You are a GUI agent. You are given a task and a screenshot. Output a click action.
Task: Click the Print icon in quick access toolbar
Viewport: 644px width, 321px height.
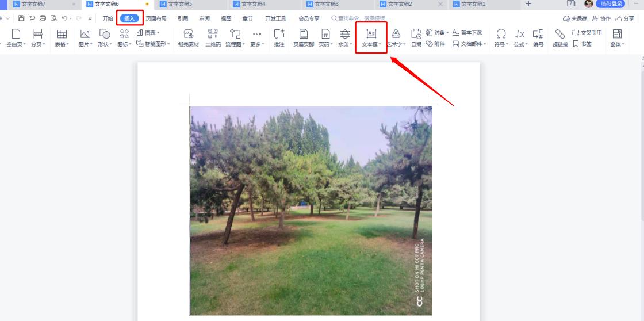pos(43,18)
